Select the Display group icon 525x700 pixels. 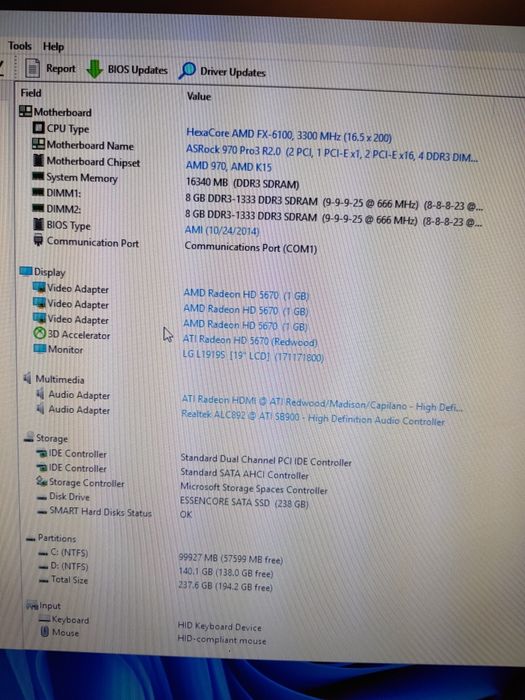click(26, 271)
